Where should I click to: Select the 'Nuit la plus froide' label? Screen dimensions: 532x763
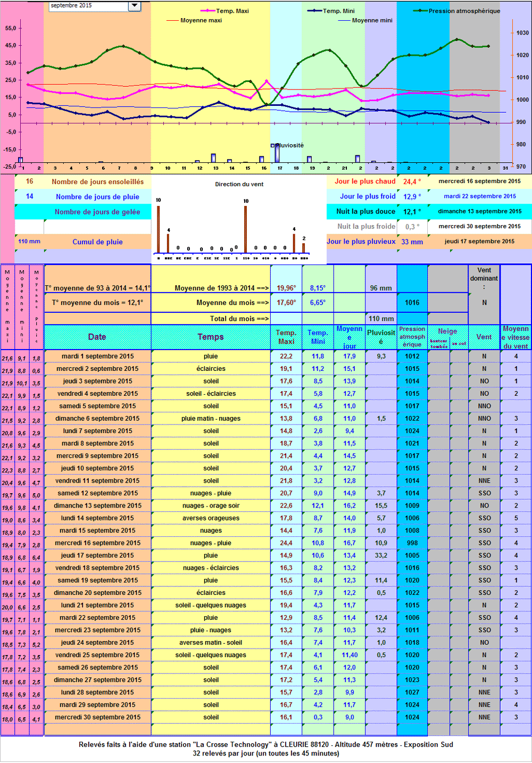coord(366,226)
